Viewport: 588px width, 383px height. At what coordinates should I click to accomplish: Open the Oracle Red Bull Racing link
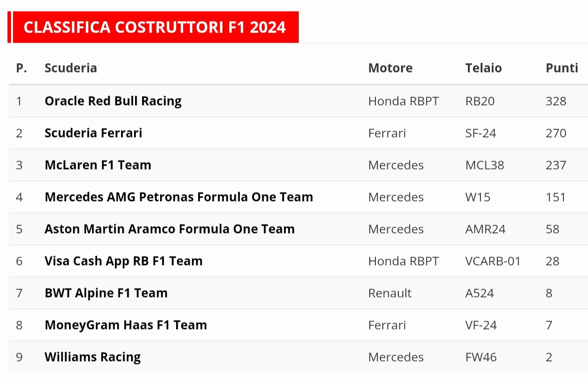(113, 101)
